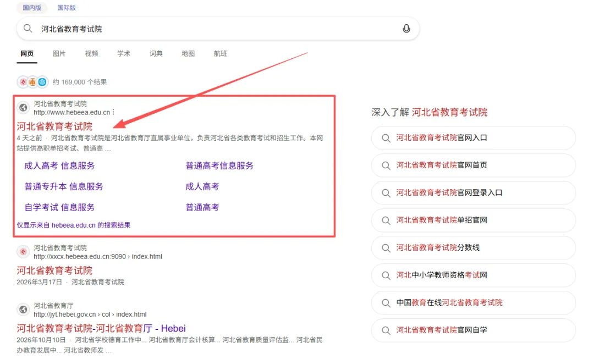The height and width of the screenshot is (364, 594).
Task: Open 河北省教育考试院-河北省教育厅 - Hebei result
Action: [x=101, y=328]
